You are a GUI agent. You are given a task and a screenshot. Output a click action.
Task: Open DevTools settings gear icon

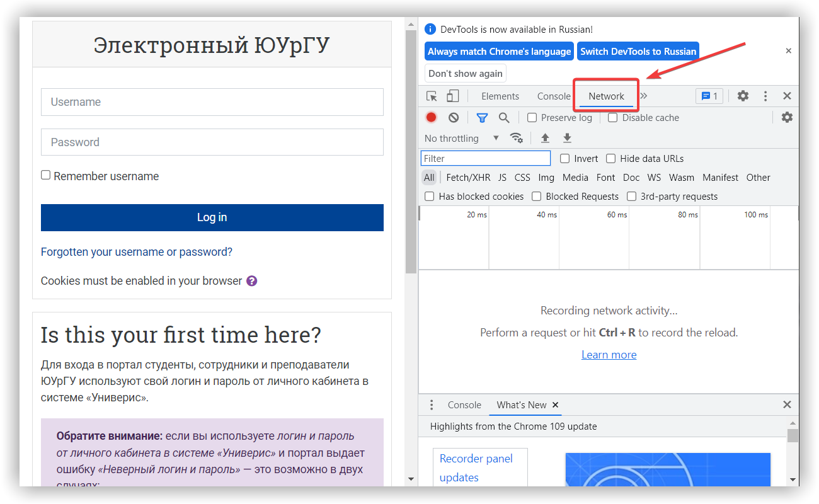[x=743, y=96]
